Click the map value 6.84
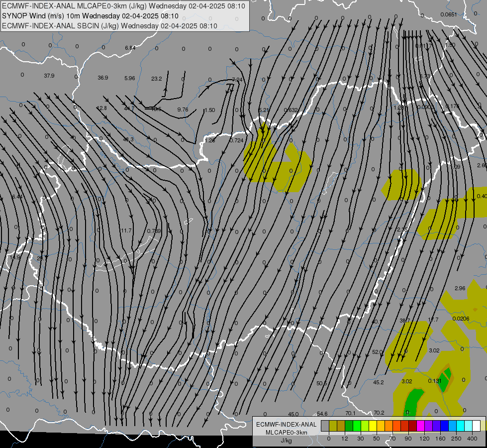 click(130, 48)
